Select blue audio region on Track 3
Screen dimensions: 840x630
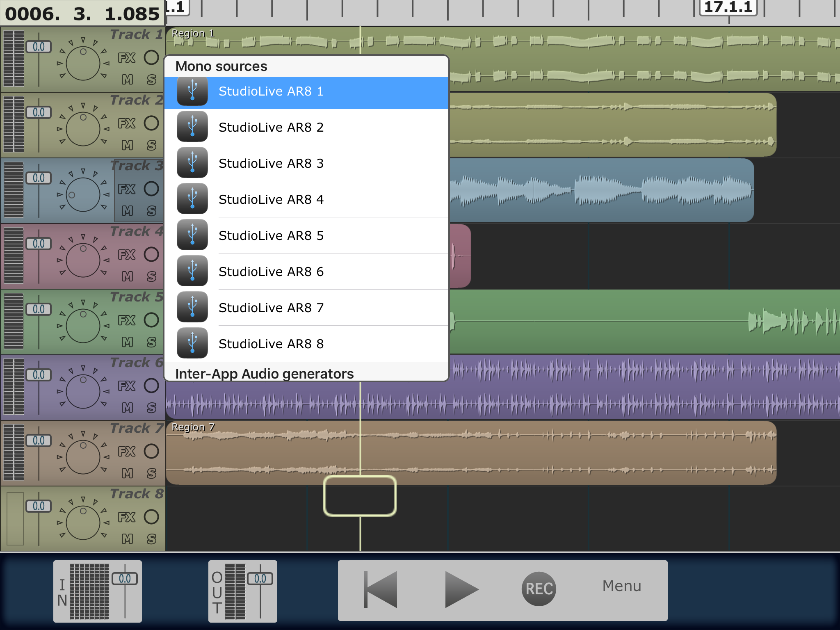click(x=601, y=190)
